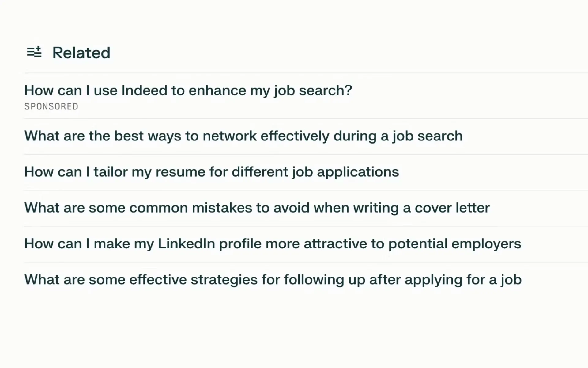
Task: Open question about LinkedIn profile attractiveness
Action: pos(273,244)
